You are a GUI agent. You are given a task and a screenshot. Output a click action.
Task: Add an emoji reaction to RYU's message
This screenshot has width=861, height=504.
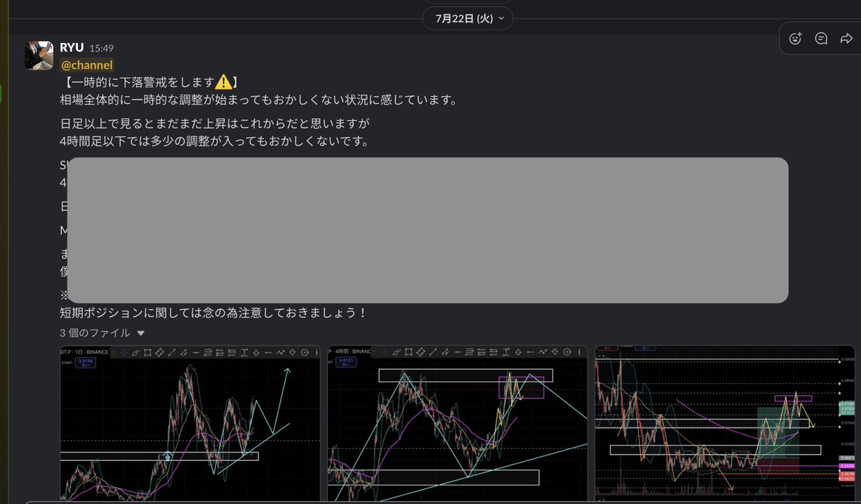point(795,38)
